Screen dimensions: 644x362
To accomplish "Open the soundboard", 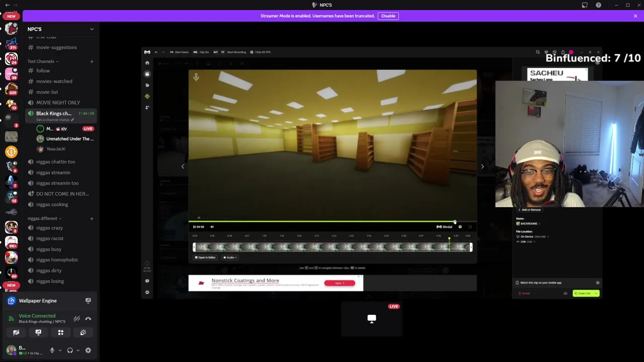I will point(83,332).
